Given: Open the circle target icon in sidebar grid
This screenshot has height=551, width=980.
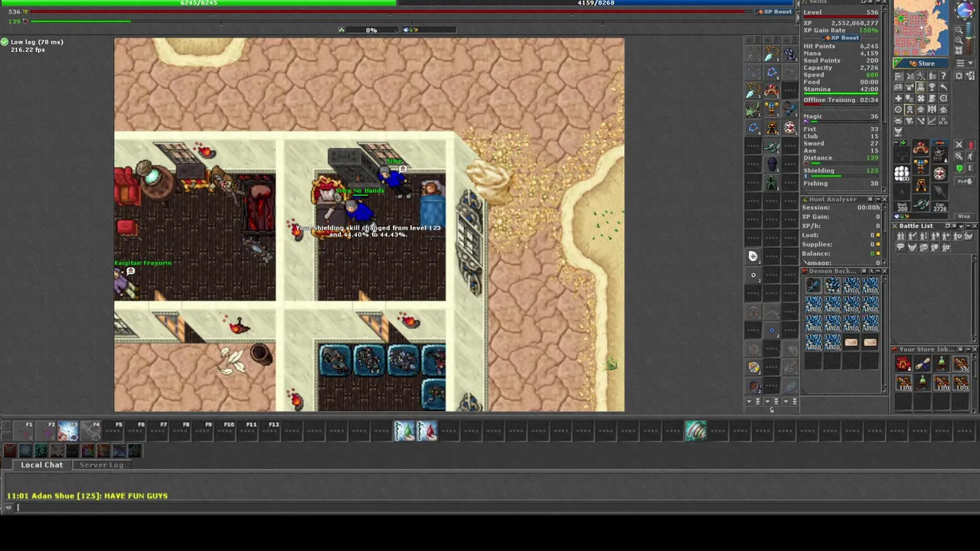Looking at the screenshot, I should pyautogui.click(x=898, y=109).
